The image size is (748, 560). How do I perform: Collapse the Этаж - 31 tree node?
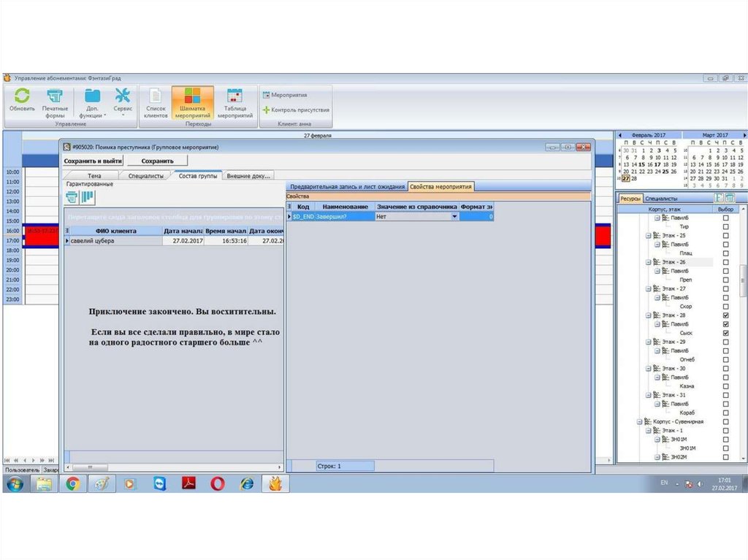649,395
